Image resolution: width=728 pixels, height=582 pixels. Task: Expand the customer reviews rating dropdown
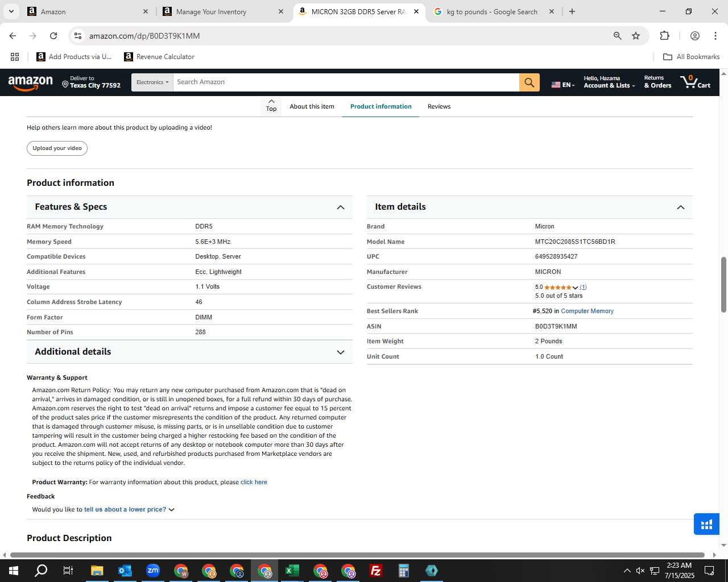(575, 288)
